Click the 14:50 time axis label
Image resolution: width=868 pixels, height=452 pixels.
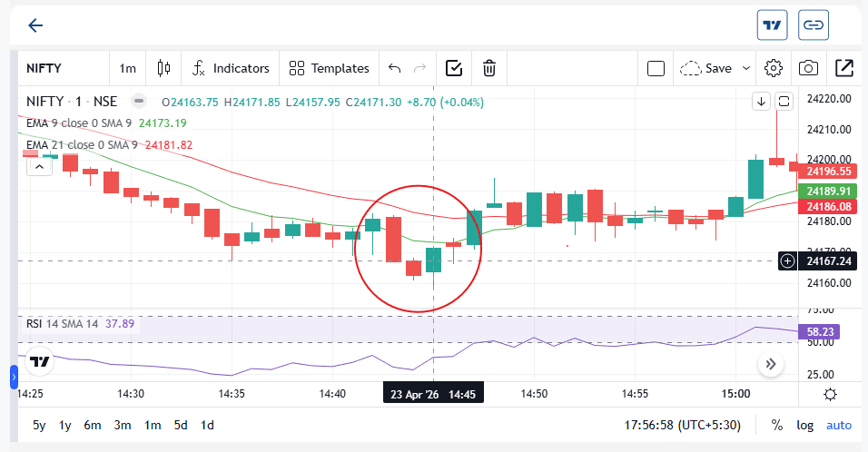click(x=534, y=394)
